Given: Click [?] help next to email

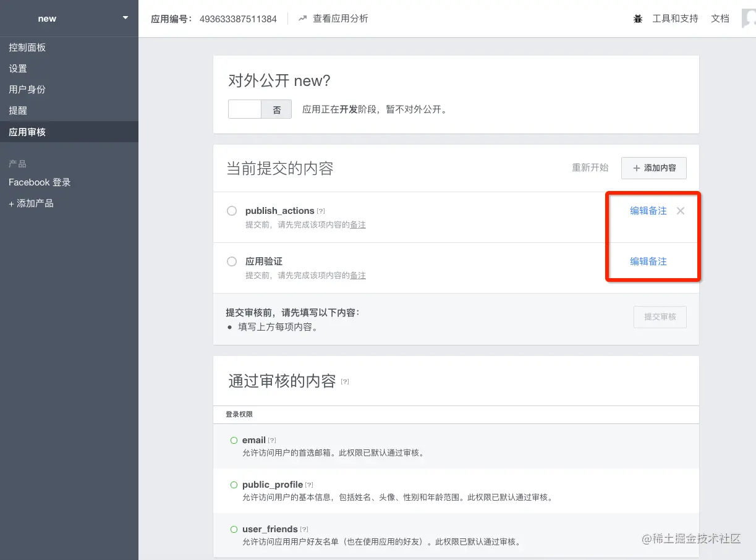Looking at the screenshot, I should [272, 440].
